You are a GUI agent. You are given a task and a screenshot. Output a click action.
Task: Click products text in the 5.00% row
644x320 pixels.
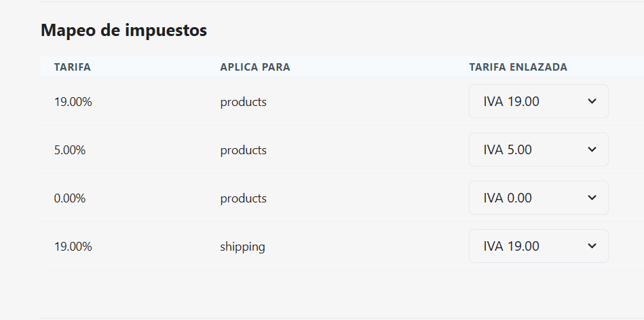pos(243,150)
